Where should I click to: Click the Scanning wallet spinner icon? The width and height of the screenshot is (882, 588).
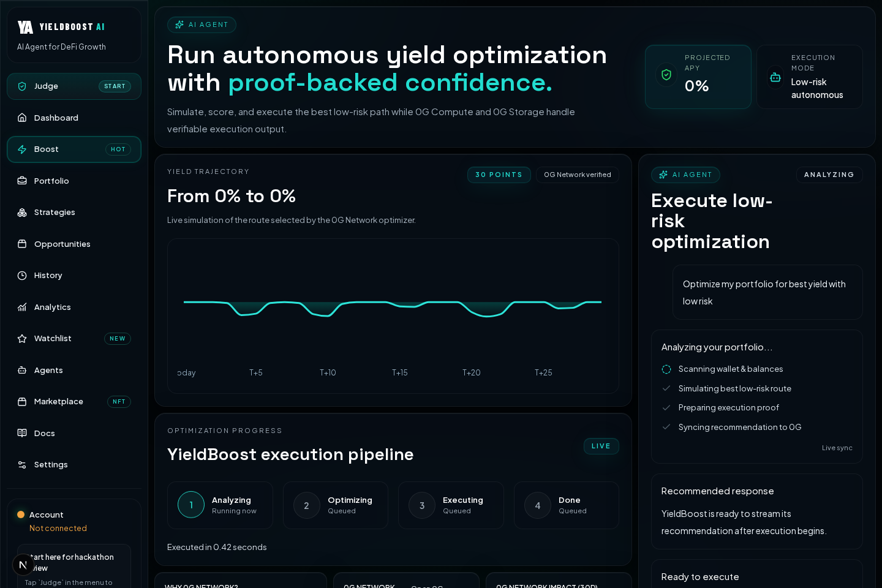(666, 369)
